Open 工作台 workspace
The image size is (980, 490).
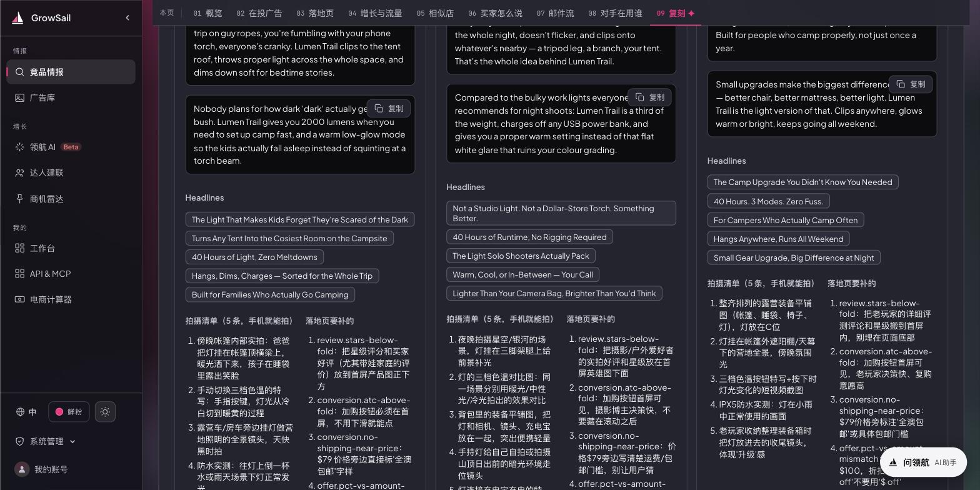coord(71,248)
